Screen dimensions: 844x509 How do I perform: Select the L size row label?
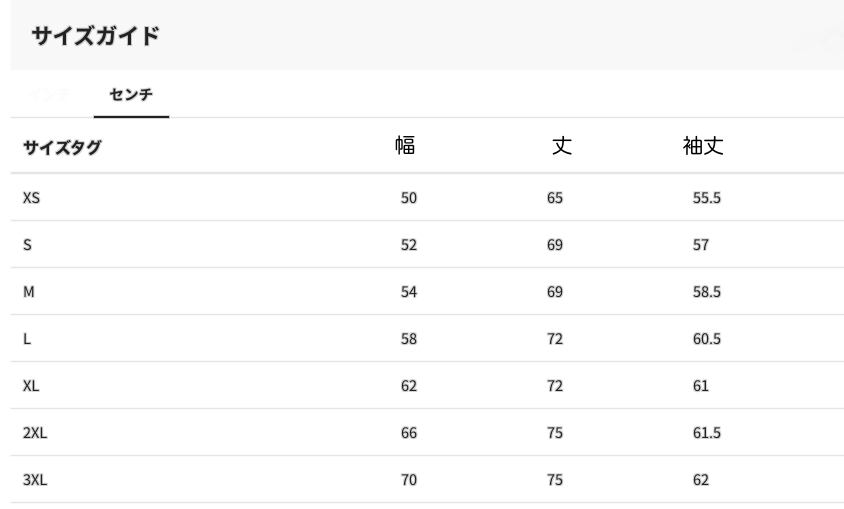[27, 339]
